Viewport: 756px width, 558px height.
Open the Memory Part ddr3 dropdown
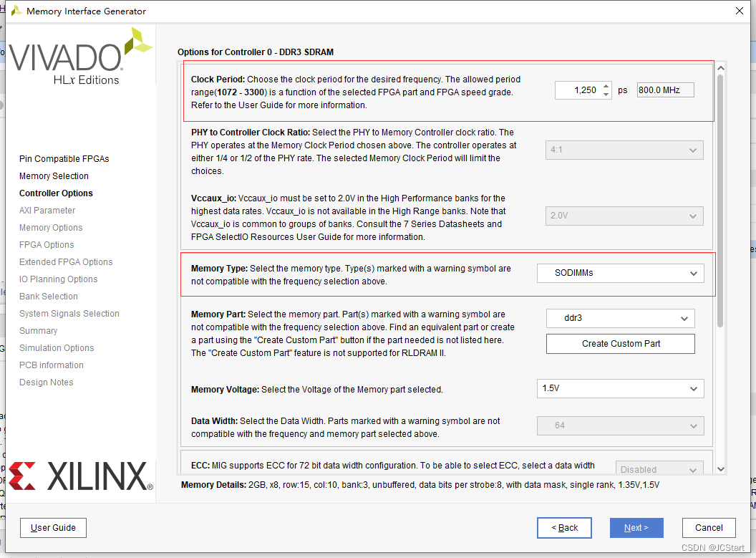(x=621, y=318)
